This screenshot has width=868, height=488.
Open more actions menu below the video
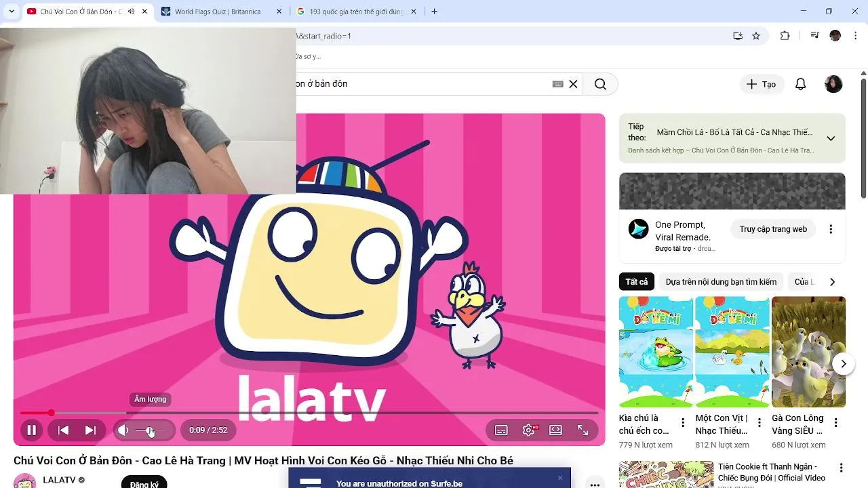click(x=595, y=483)
